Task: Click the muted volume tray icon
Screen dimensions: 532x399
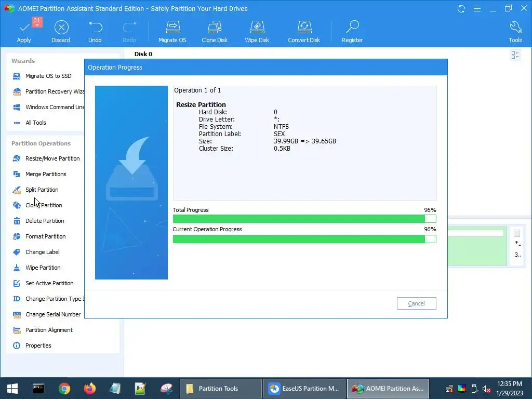Action: tap(486, 389)
